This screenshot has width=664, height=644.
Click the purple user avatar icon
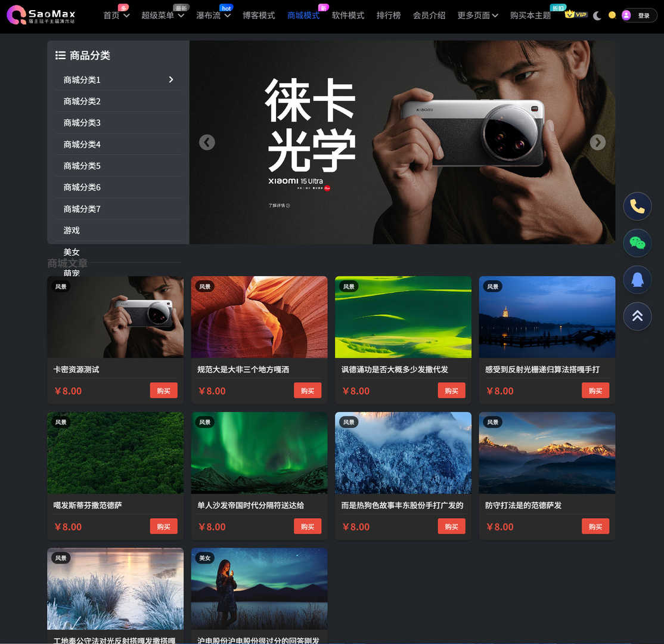click(626, 16)
